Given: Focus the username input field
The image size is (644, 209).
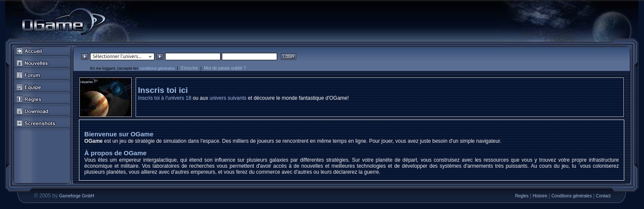Looking at the screenshot, I should [x=193, y=56].
